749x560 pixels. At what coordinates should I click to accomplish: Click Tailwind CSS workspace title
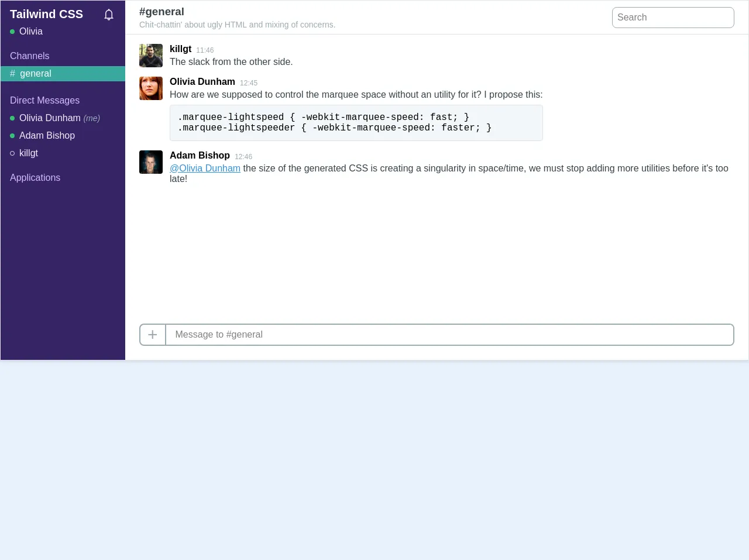[x=46, y=15]
